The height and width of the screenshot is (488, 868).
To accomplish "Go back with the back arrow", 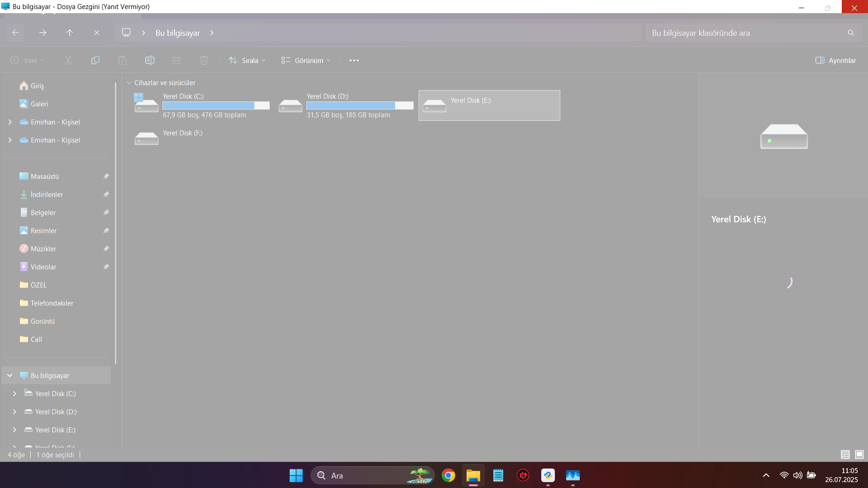I will point(15,33).
